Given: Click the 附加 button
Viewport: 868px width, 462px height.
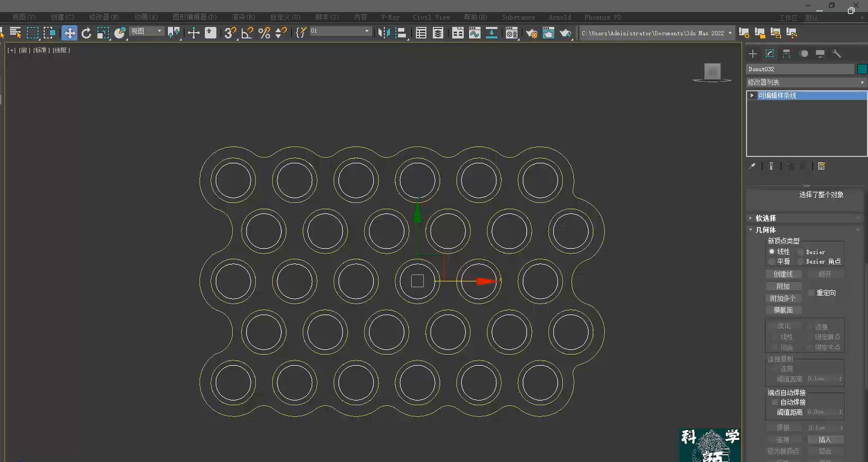Looking at the screenshot, I should click(783, 286).
